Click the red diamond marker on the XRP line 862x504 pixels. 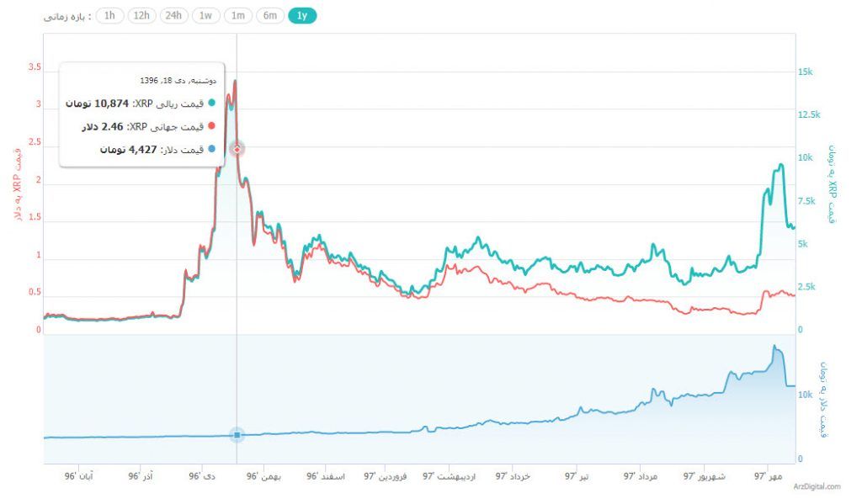(x=237, y=149)
